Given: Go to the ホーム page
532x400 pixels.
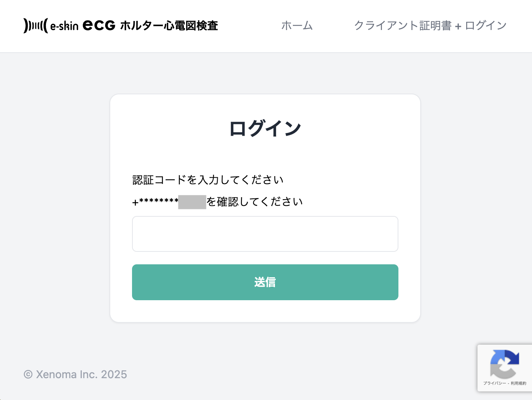Looking at the screenshot, I should pyautogui.click(x=297, y=26).
